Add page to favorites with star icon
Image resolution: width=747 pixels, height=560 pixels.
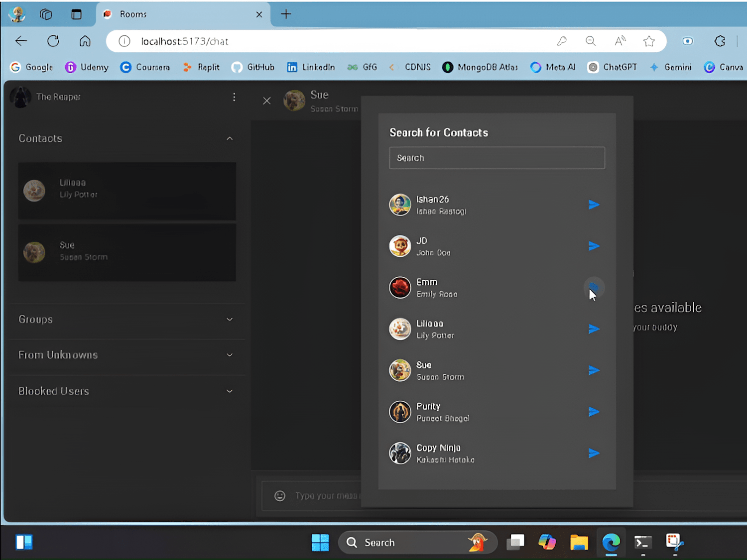click(649, 41)
